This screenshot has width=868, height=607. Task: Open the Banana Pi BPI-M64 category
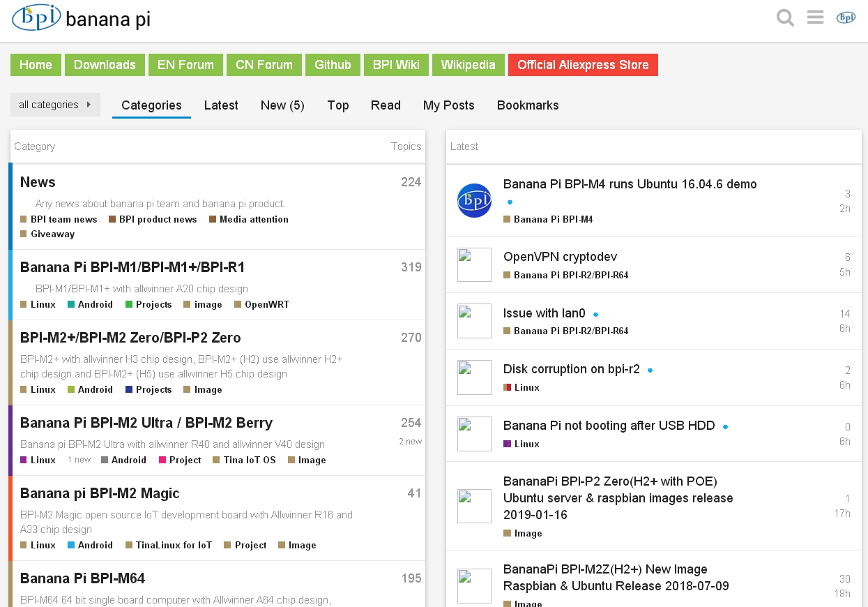82,578
